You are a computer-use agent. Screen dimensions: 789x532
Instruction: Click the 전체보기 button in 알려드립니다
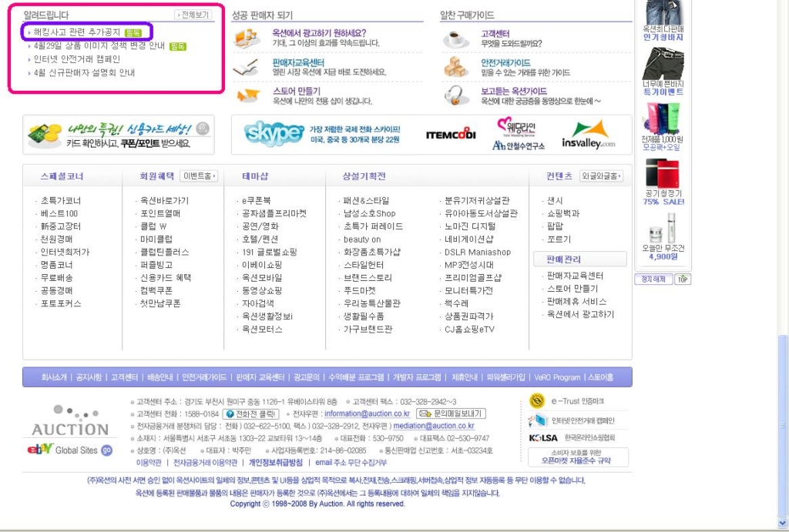[x=193, y=15]
